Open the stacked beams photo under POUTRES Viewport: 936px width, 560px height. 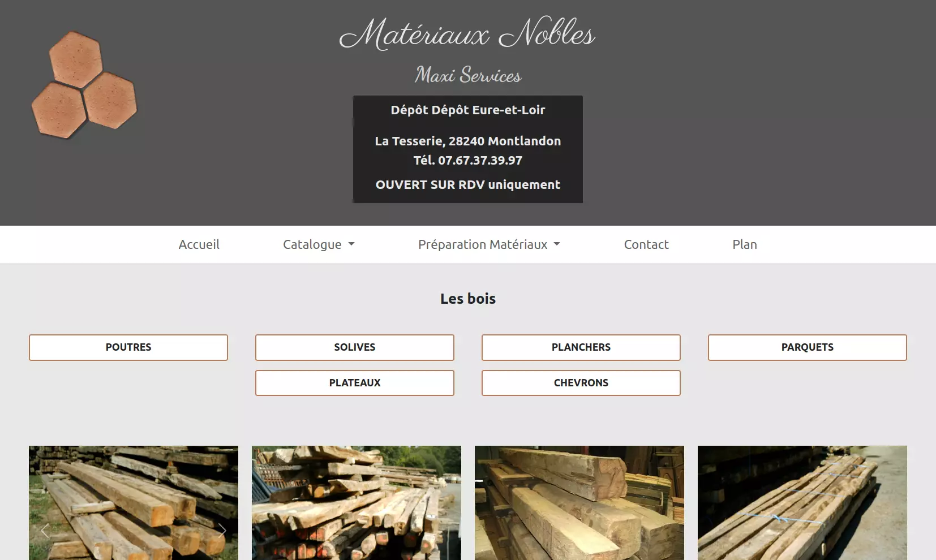[x=134, y=503]
